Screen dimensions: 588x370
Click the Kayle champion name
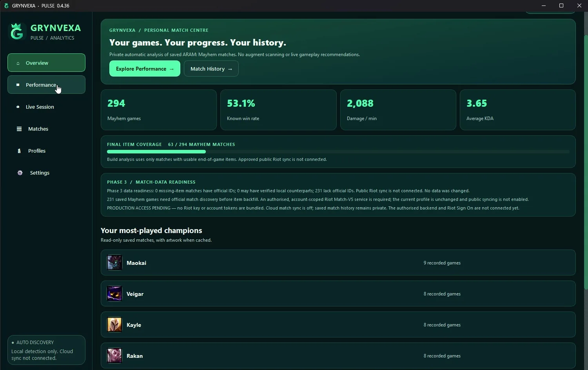tap(134, 325)
